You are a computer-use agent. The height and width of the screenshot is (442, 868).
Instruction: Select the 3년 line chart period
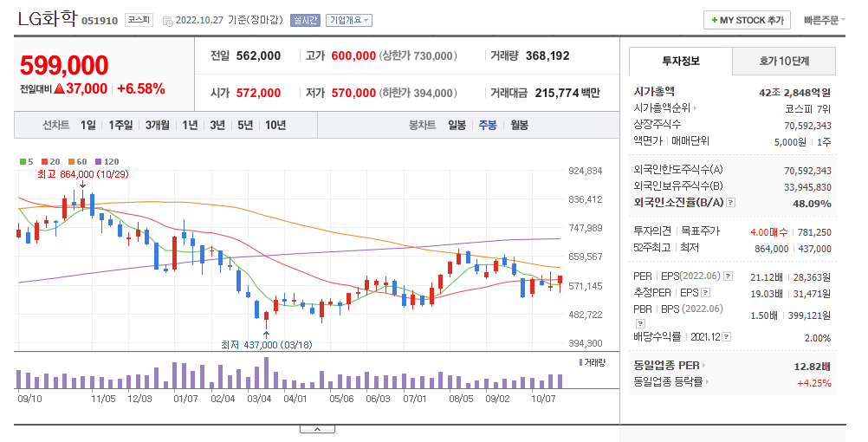[x=217, y=125]
